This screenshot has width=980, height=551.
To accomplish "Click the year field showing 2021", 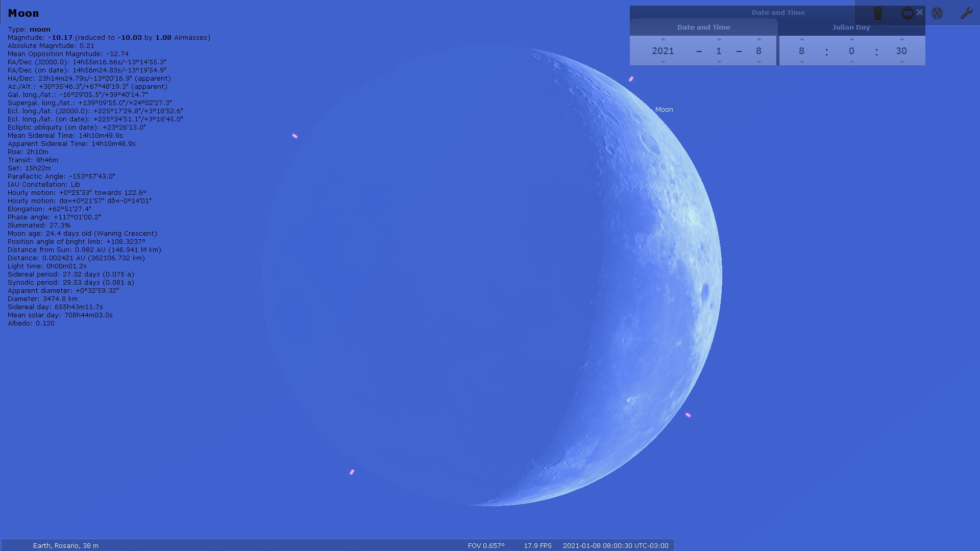I will [x=663, y=51].
